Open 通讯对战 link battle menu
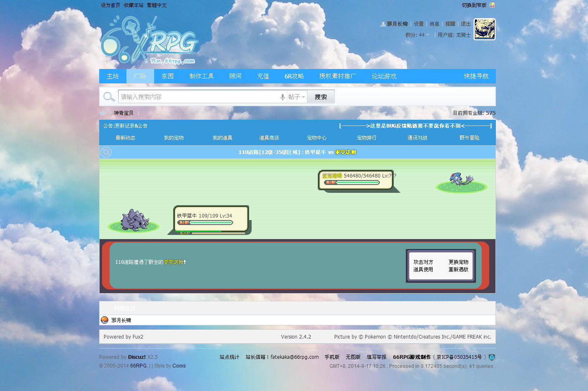588x391 pixels. [417, 138]
